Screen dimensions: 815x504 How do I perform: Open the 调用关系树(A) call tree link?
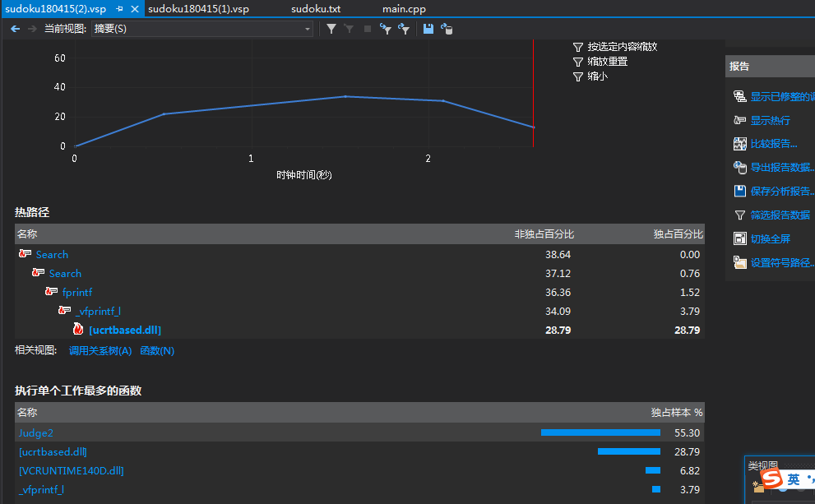[100, 351]
